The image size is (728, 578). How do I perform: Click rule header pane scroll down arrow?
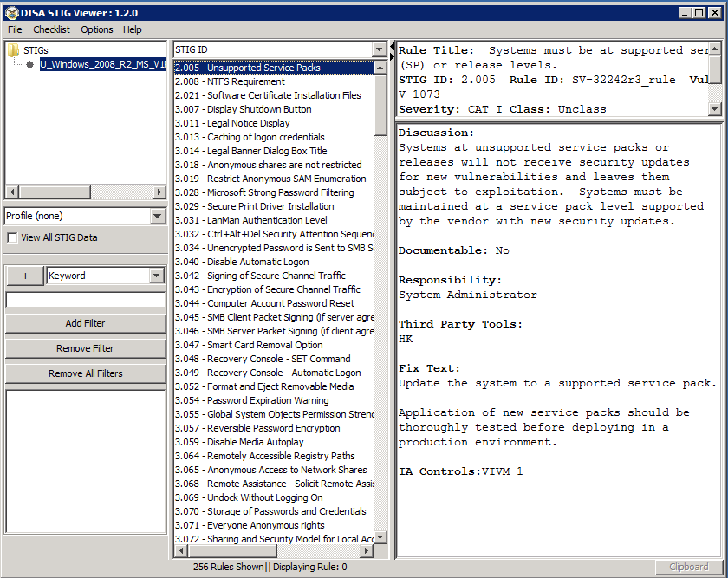pyautogui.click(x=715, y=109)
